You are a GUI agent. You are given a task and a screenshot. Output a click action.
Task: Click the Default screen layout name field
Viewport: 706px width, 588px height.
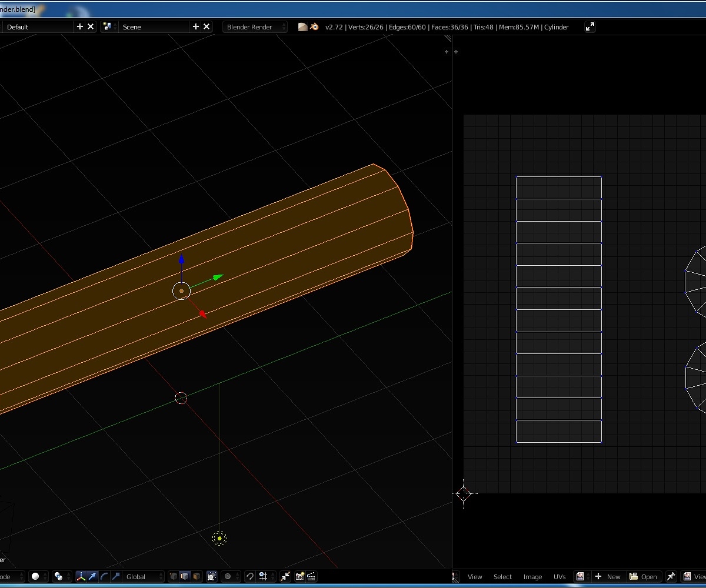click(38, 27)
